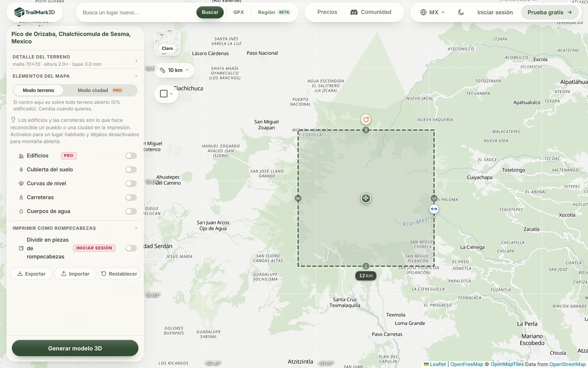
Task: Click the Claro map style thumbnail
Action: point(167,43)
